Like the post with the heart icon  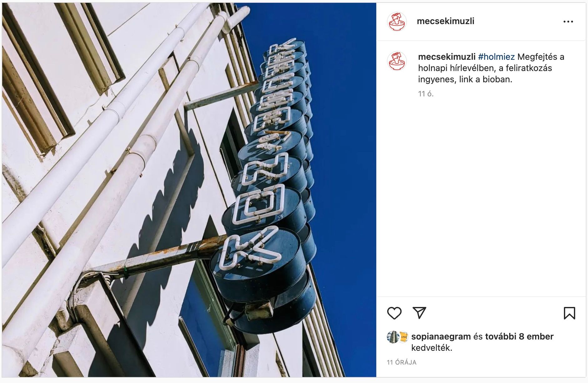394,313
